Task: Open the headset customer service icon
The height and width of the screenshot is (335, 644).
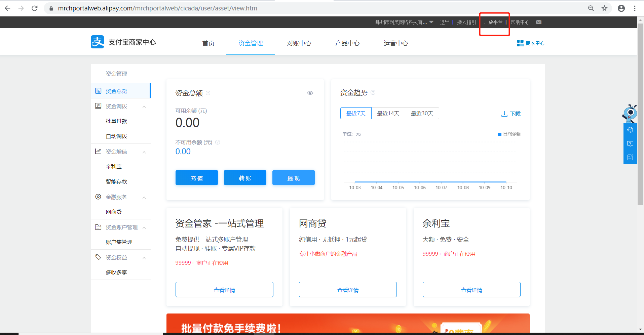Action: 630,130
